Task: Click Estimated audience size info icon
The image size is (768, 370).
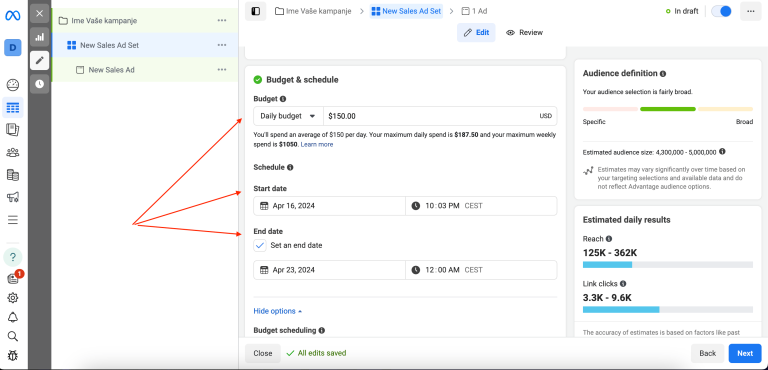Action: tap(722, 152)
